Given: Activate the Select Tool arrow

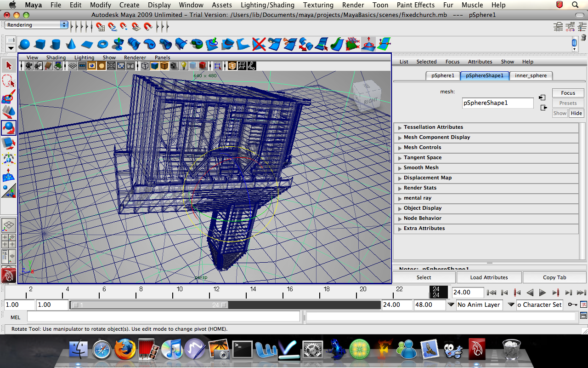Looking at the screenshot, I should click(x=9, y=66).
